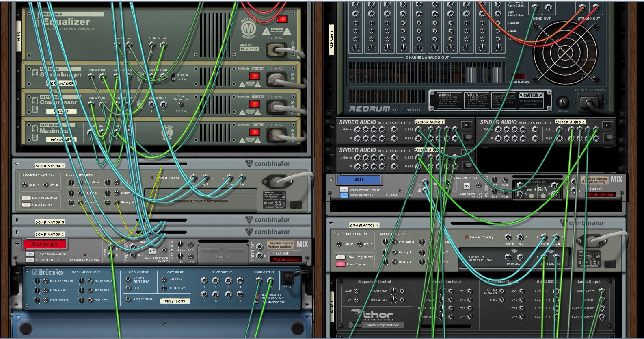Click Show Insert FX arrow on Bass channel

tap(344, 195)
